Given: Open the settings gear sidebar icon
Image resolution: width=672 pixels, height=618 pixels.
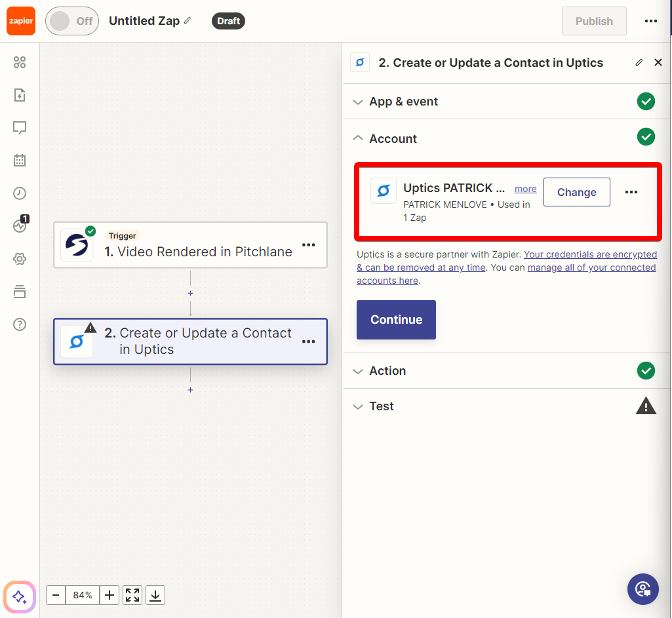Looking at the screenshot, I should [20, 259].
